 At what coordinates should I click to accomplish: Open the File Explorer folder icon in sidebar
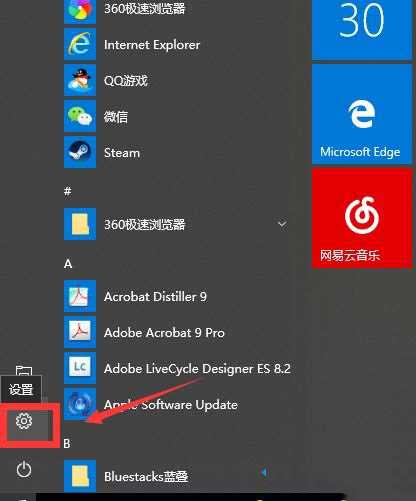(x=24, y=370)
